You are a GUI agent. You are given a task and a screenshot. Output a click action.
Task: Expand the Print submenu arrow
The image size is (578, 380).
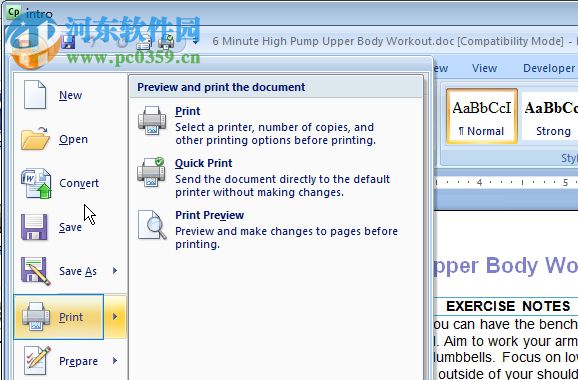coord(115,317)
